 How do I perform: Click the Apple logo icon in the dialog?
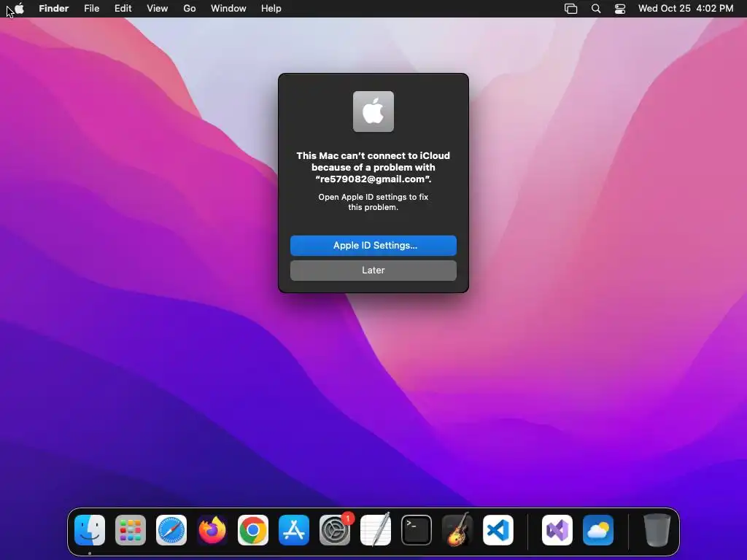[x=373, y=112]
